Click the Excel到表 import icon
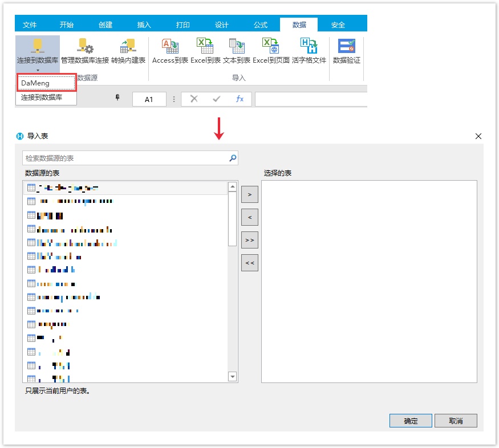The image size is (499, 448). click(205, 47)
